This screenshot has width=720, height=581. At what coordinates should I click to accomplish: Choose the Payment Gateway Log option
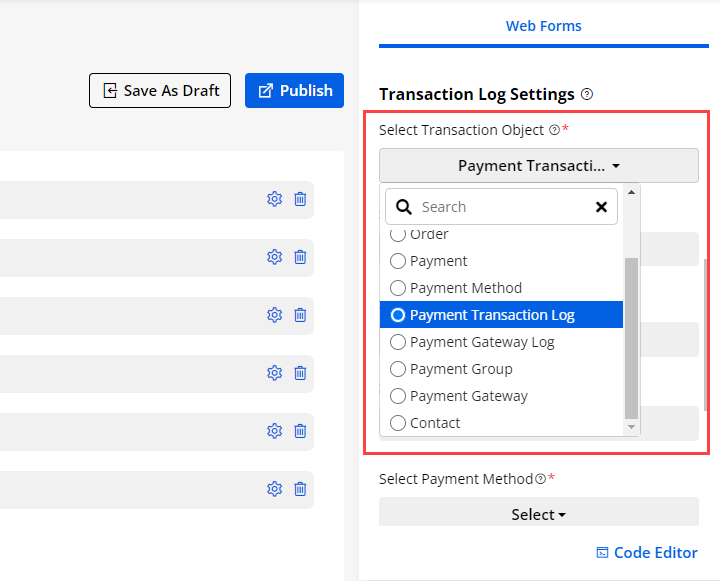click(398, 342)
